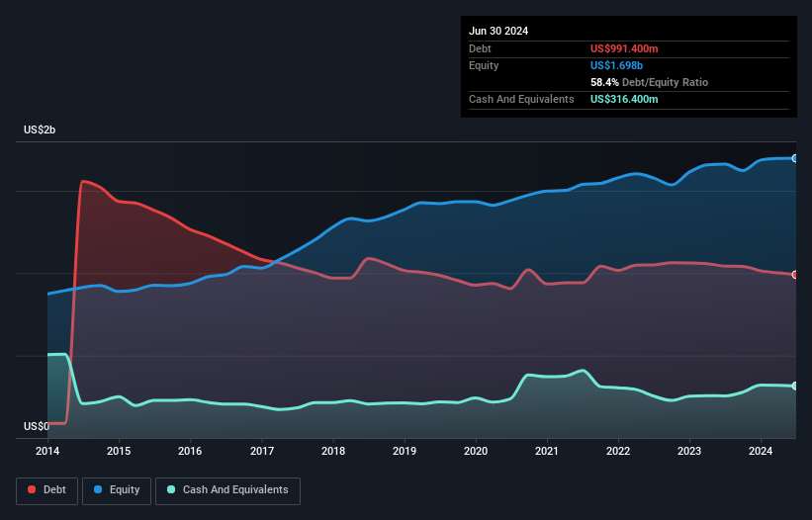Click the Equity label in tooltip

tap(484, 65)
